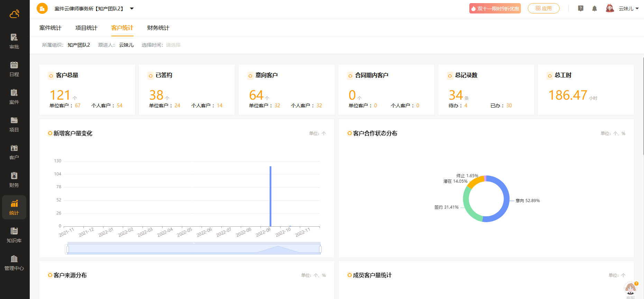Open the 项目 projects sidebar icon
This screenshot has height=299, width=644.
click(14, 124)
